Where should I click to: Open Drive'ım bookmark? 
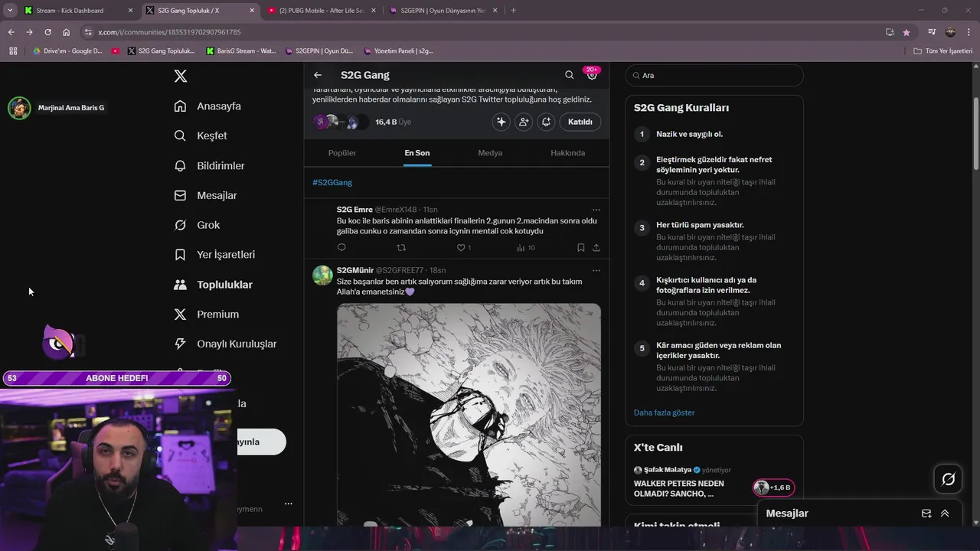(x=67, y=51)
